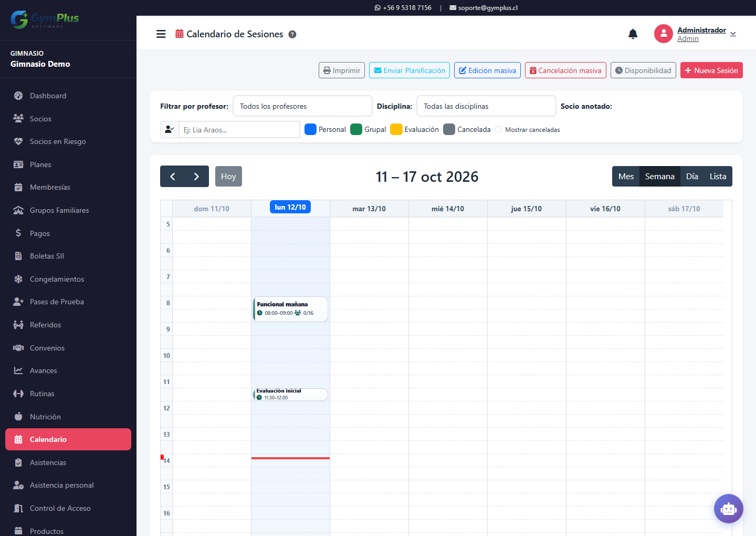
Task: Switch to Lista view
Action: click(718, 177)
